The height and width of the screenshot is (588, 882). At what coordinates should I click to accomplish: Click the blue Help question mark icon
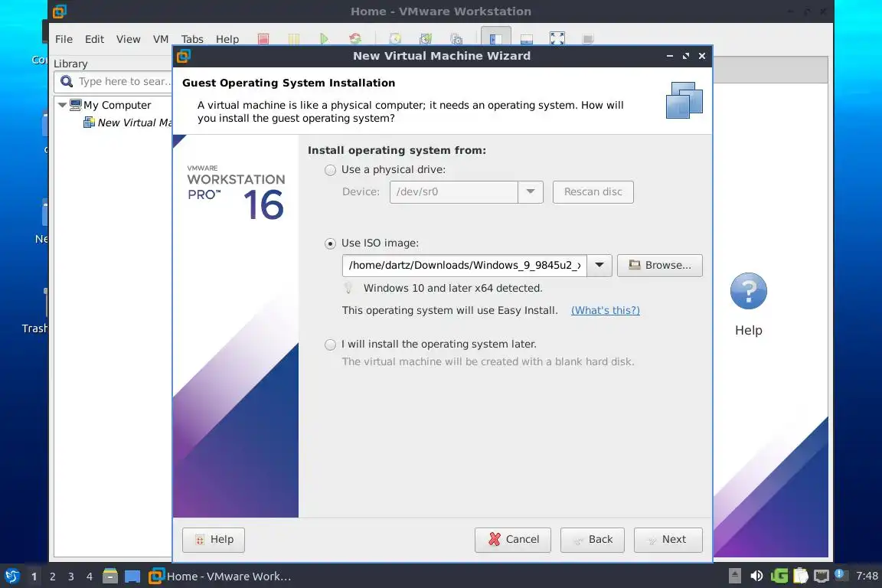click(748, 291)
